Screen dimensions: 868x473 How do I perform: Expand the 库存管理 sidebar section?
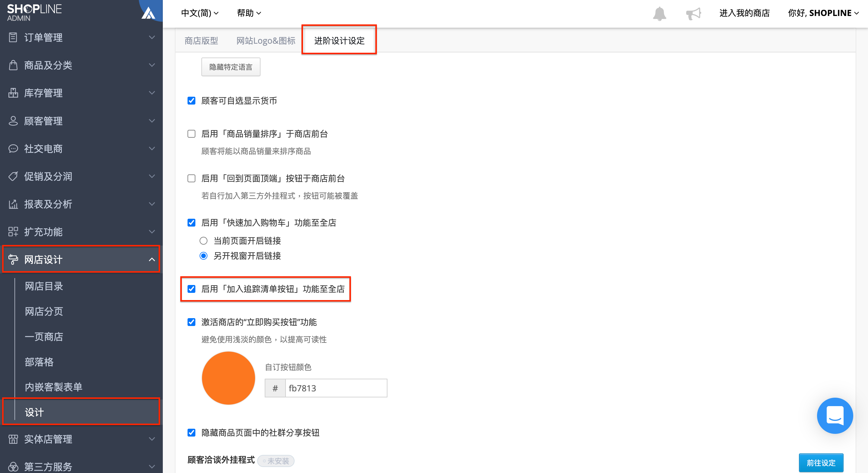pos(81,93)
